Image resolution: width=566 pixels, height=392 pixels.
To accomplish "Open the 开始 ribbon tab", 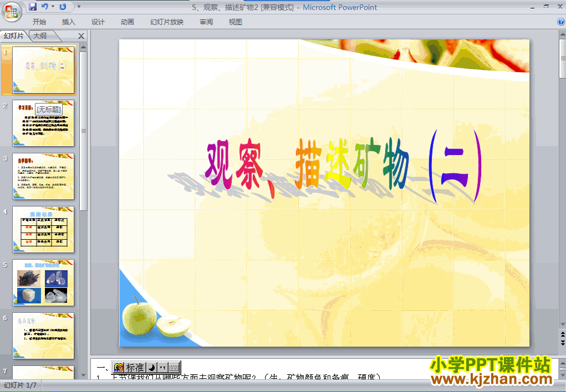I will (x=39, y=22).
